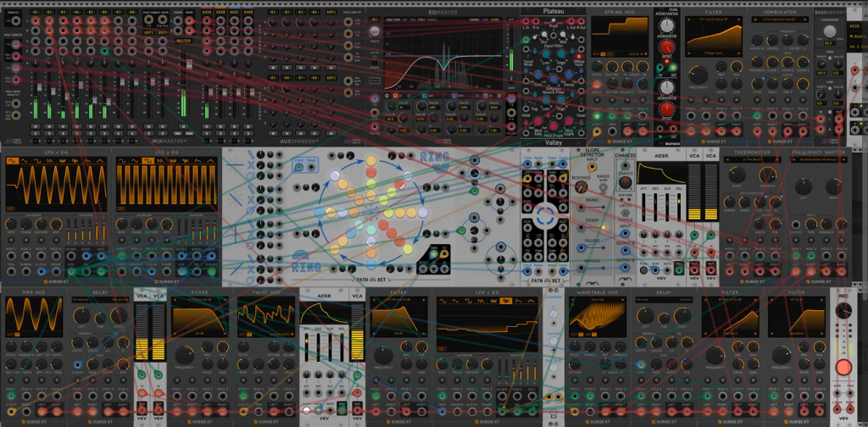
Task: Mute the GRP1 group channel in MixMaster
Action: (x=150, y=127)
